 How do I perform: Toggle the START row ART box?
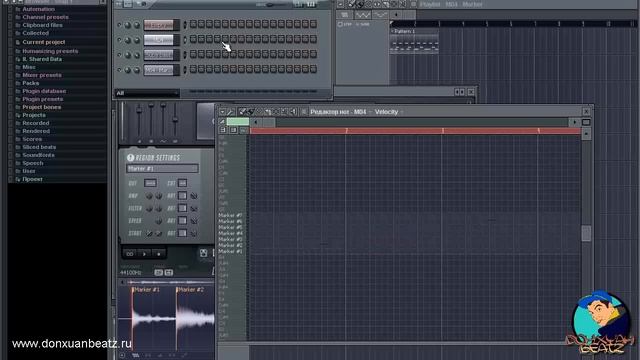[182, 233]
